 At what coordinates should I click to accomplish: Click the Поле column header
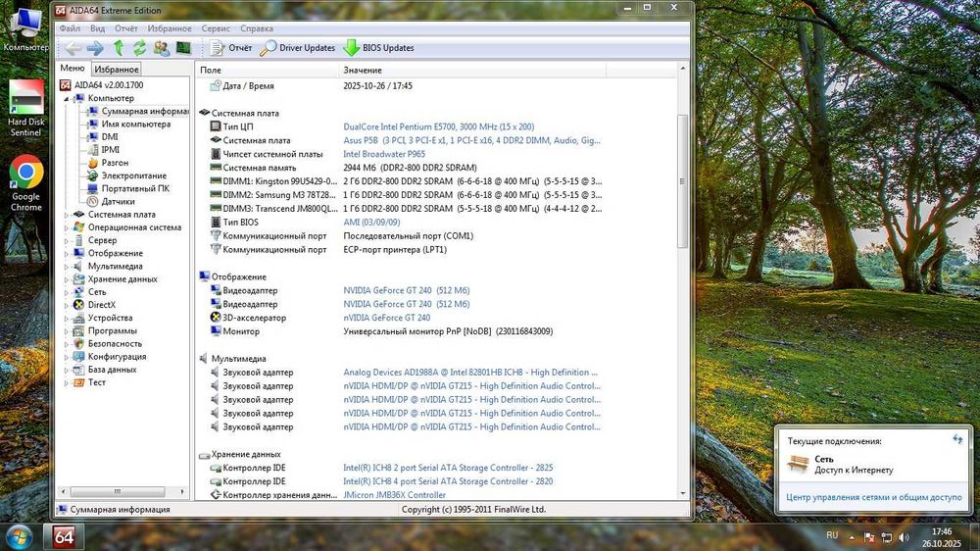(267, 70)
